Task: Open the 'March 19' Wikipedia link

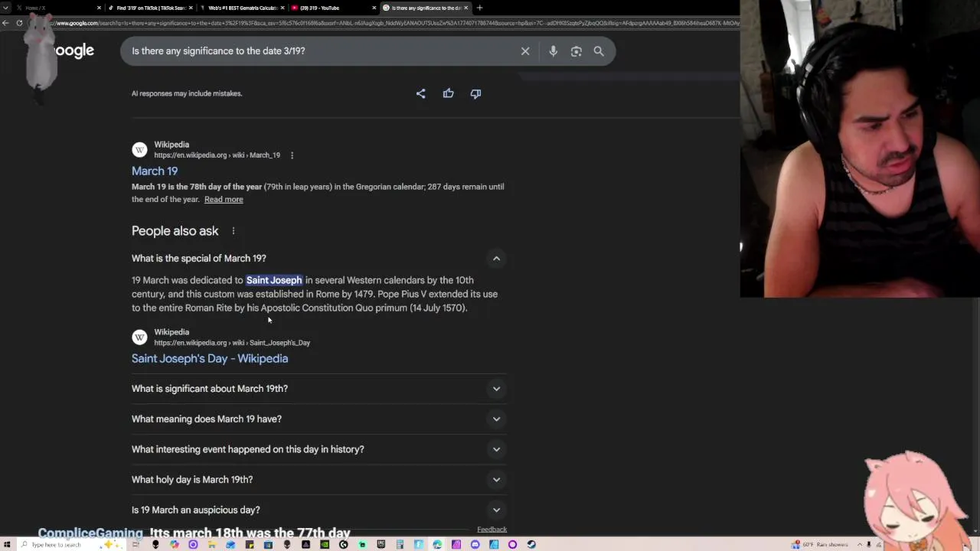Action: (155, 171)
